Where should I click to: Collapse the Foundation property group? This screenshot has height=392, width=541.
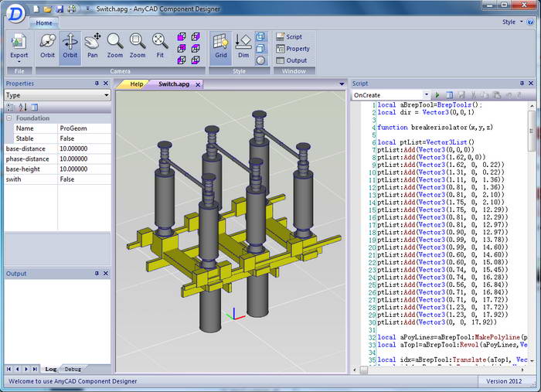coord(10,118)
